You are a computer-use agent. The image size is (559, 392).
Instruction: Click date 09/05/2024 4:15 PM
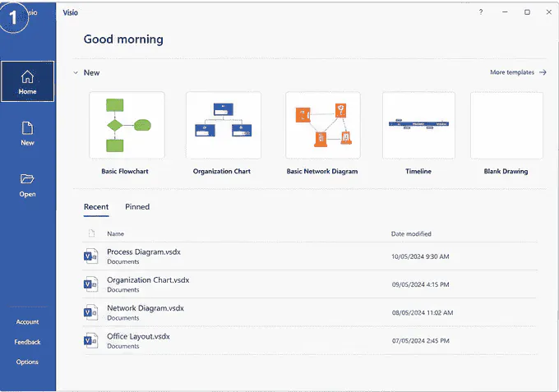pos(420,284)
